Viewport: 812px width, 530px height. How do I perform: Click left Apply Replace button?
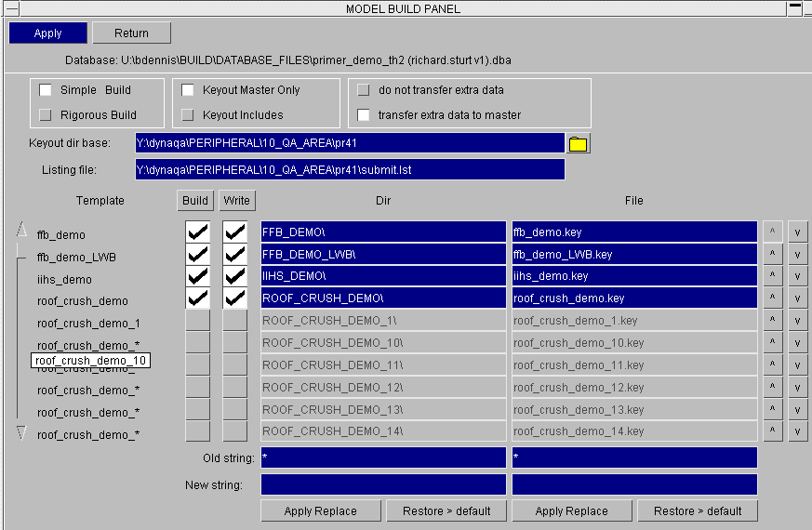[321, 510]
